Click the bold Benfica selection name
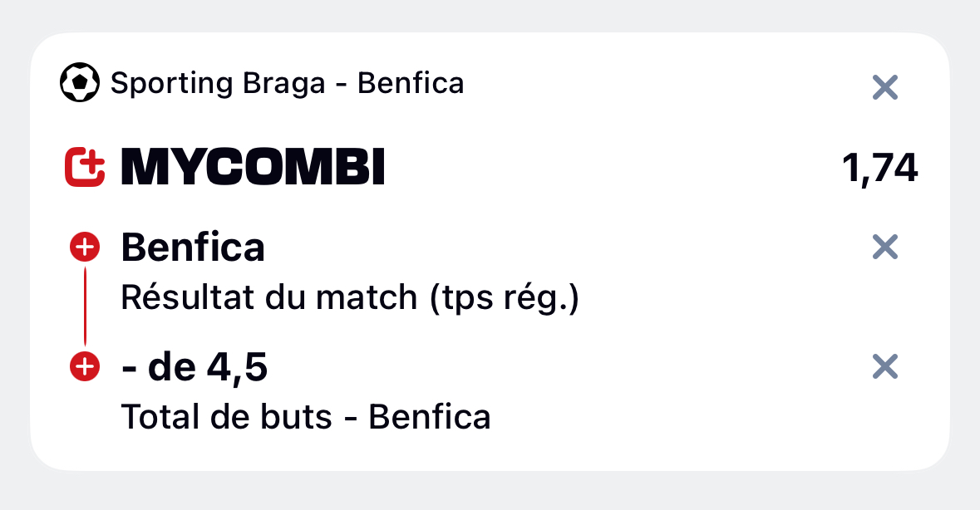The height and width of the screenshot is (510, 980). tap(193, 248)
